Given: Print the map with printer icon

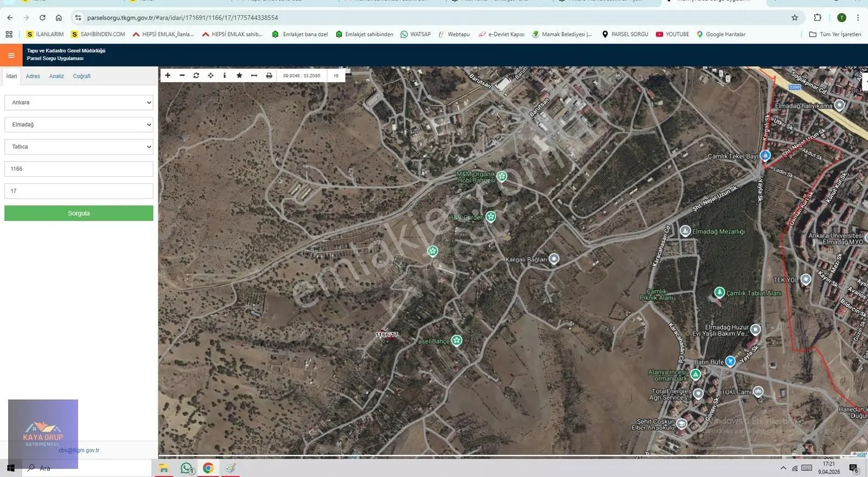Looking at the screenshot, I should tap(269, 75).
